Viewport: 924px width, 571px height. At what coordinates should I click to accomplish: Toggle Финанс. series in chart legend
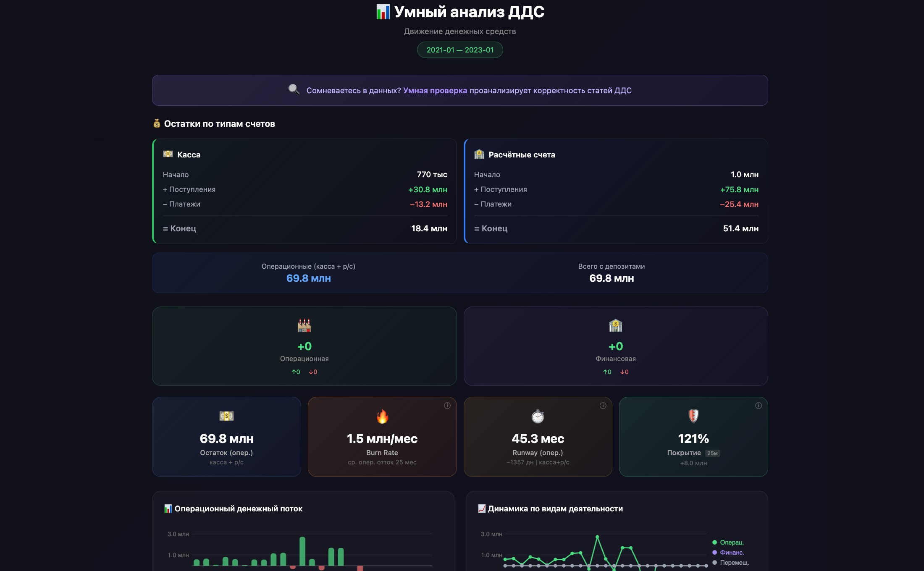point(731,553)
